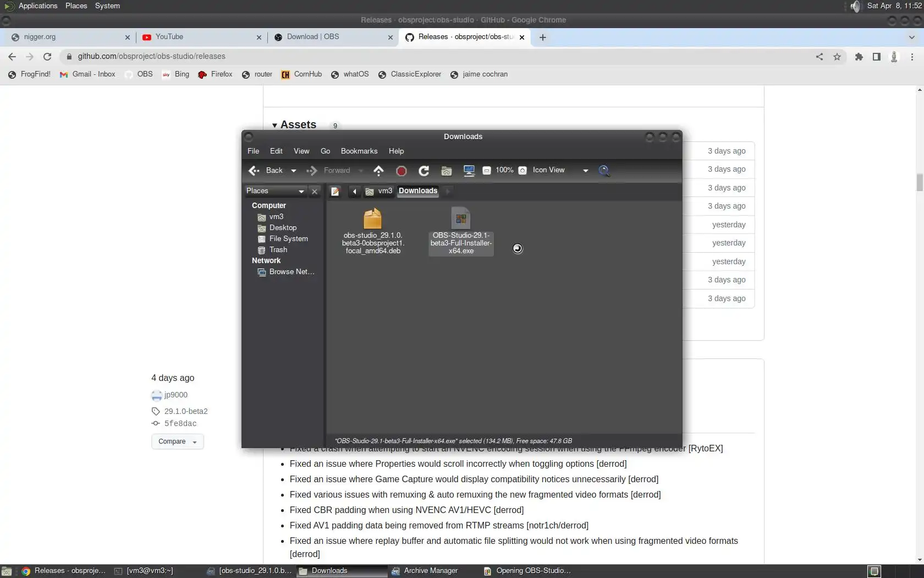Open the Compare dropdown on GitHub

[178, 441]
